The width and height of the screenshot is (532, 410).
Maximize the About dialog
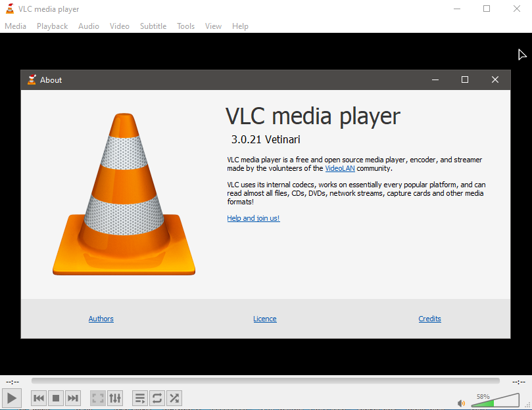click(465, 80)
